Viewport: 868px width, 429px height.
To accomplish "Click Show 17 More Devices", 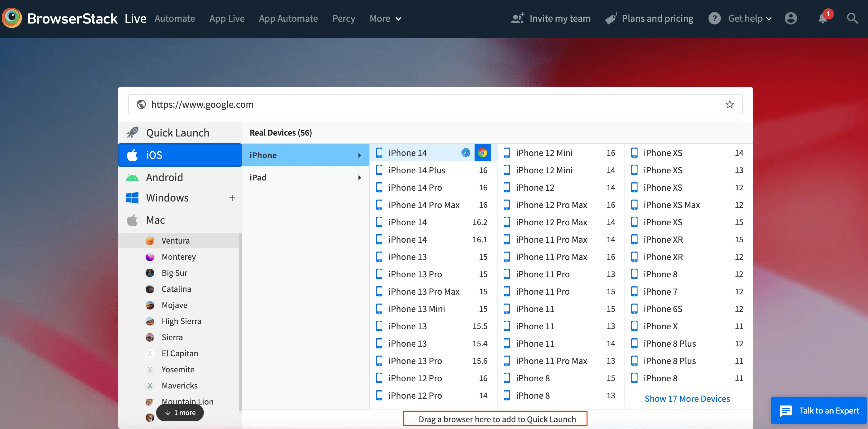I will 687,399.
